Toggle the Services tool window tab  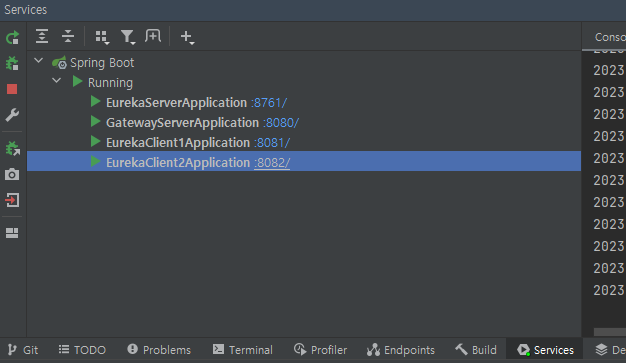[x=545, y=350]
